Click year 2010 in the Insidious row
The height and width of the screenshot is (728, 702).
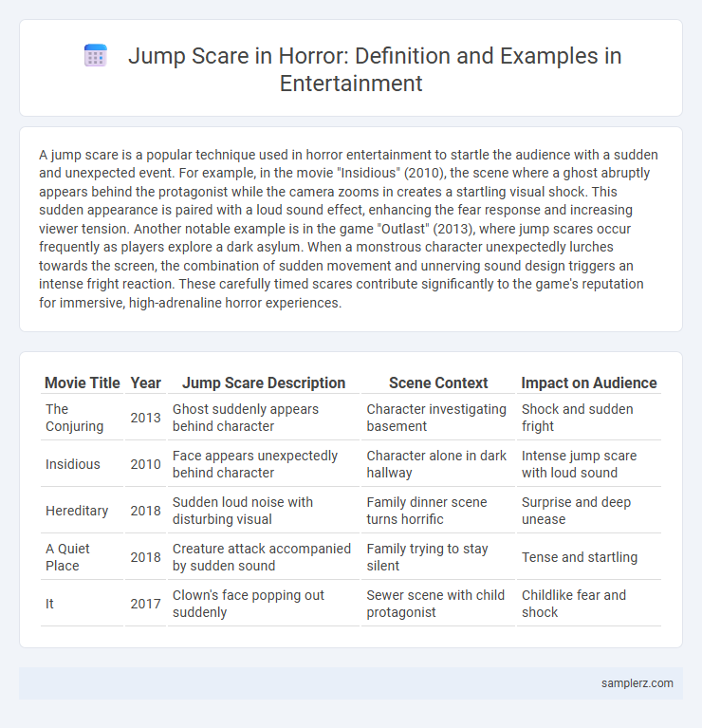pyautogui.click(x=145, y=464)
